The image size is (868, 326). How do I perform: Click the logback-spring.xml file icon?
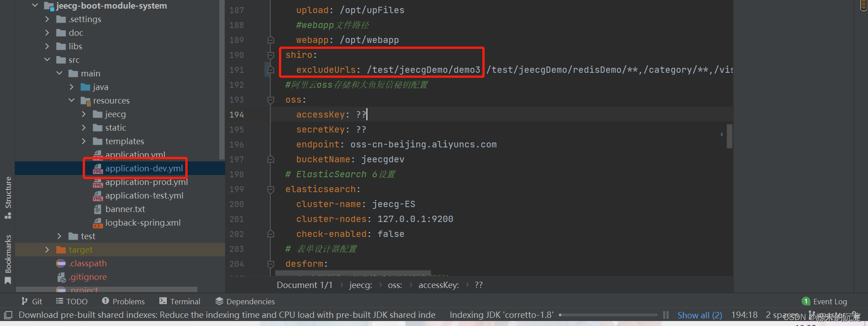(x=98, y=223)
